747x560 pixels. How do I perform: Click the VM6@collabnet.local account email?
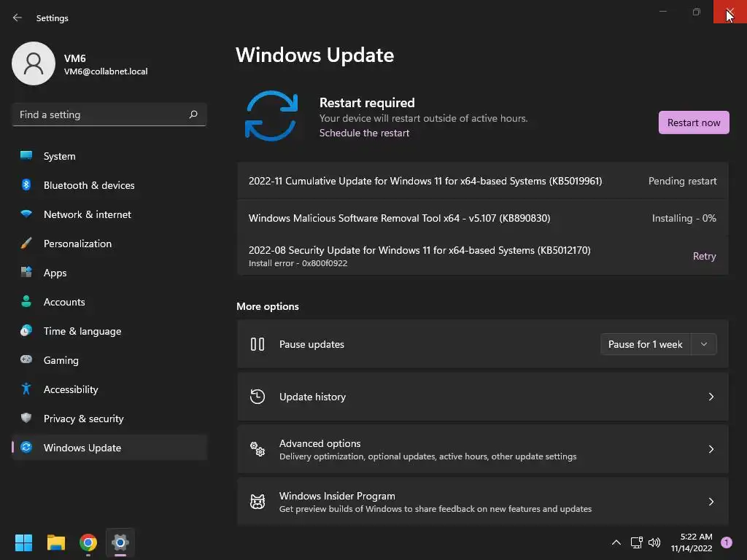point(106,71)
